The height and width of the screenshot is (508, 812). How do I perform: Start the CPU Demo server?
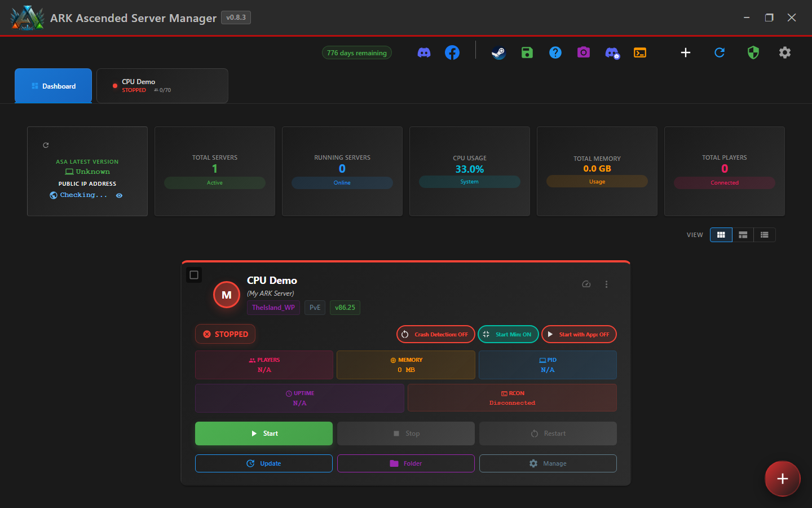pyautogui.click(x=264, y=433)
